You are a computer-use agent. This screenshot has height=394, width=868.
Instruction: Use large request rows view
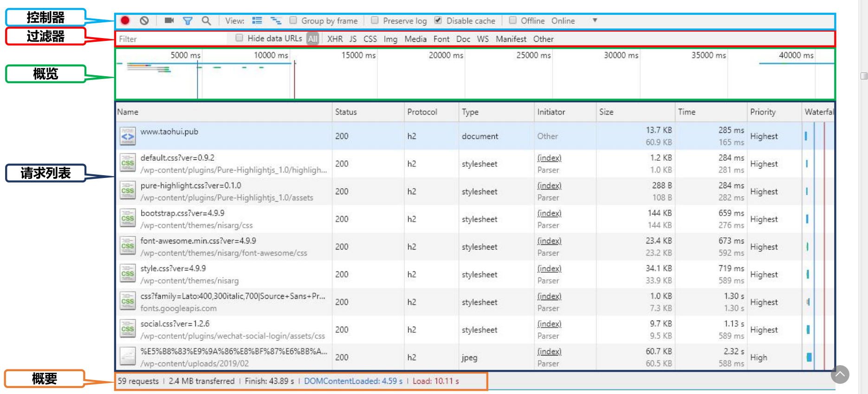(x=257, y=20)
